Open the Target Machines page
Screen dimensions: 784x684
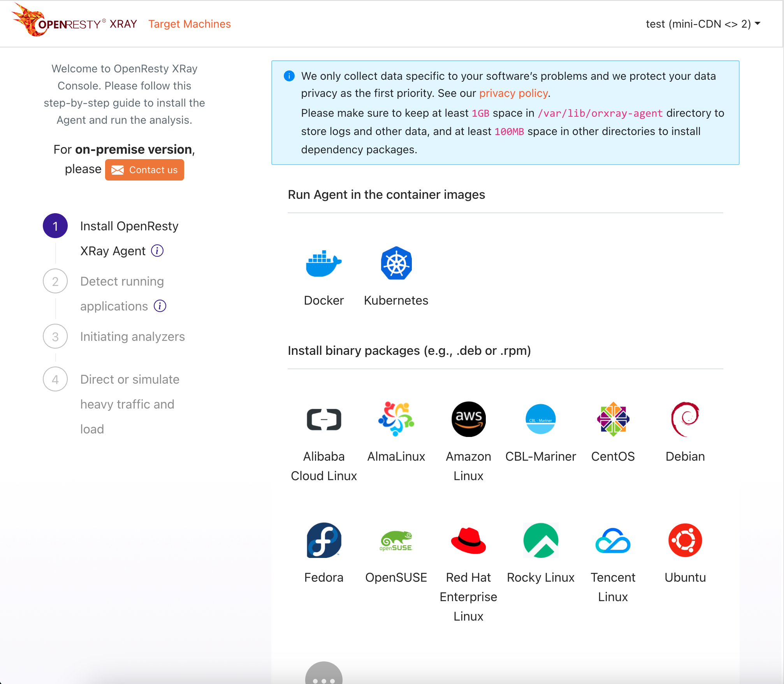190,24
